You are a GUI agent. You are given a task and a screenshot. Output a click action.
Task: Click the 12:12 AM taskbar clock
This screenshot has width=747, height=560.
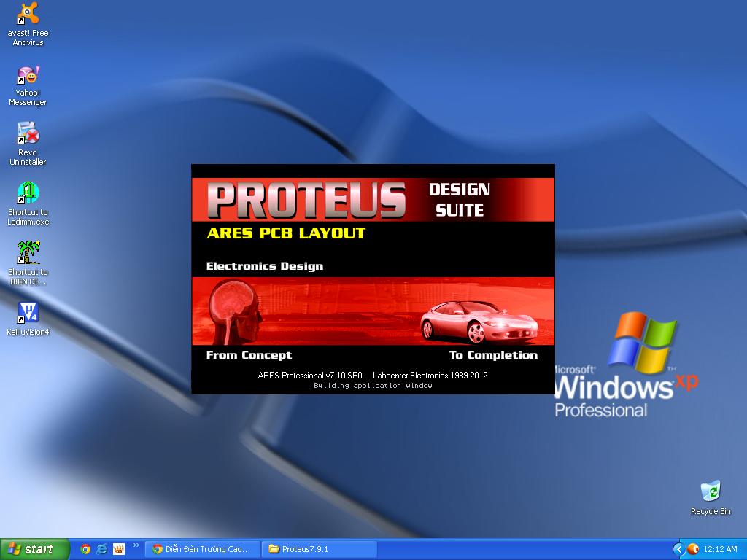tap(720, 549)
